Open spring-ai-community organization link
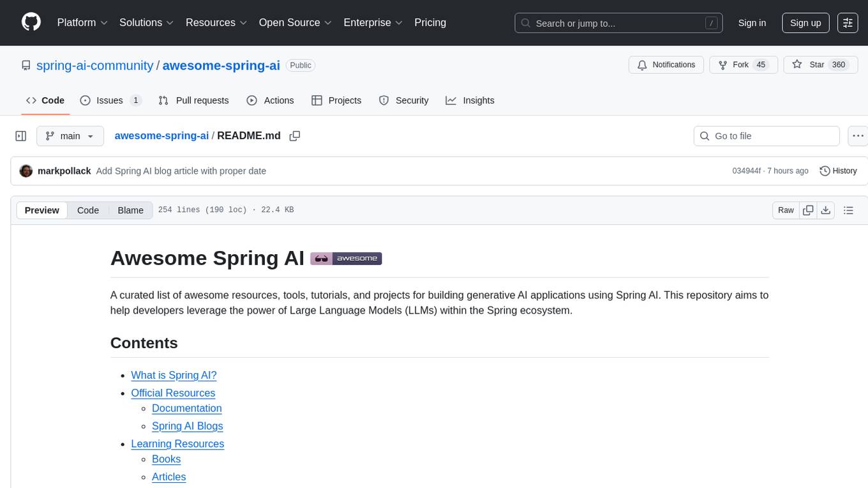This screenshot has width=868, height=488. (95, 65)
